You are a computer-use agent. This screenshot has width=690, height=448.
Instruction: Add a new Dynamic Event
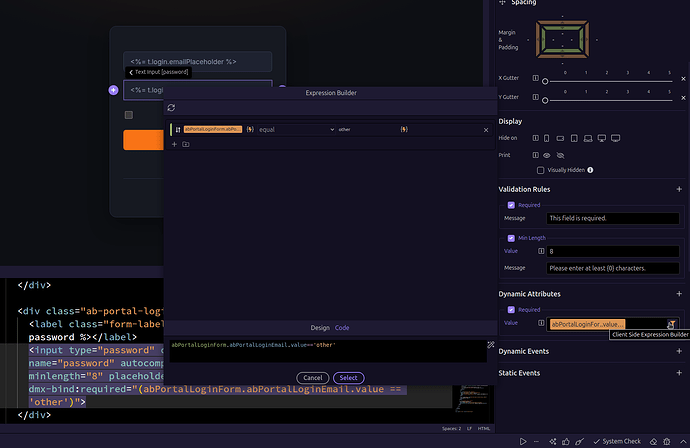point(679,351)
